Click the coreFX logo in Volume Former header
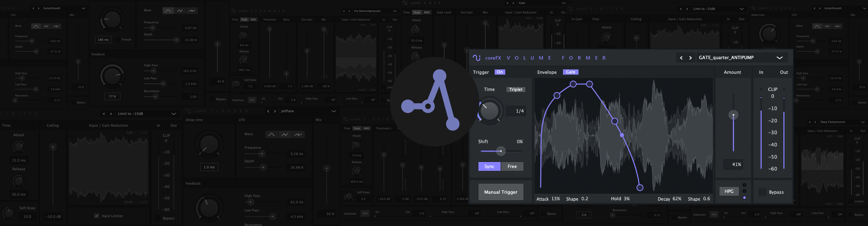The height and width of the screenshot is (226, 868). (476, 58)
